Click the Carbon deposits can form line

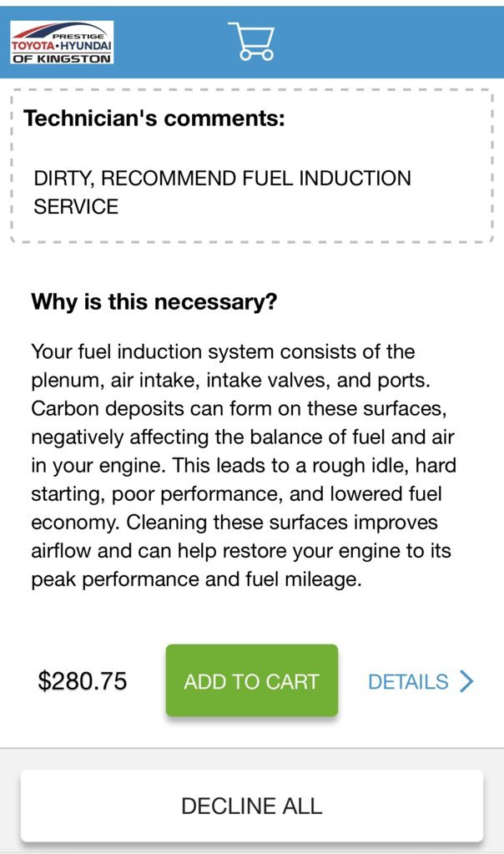tap(239, 408)
